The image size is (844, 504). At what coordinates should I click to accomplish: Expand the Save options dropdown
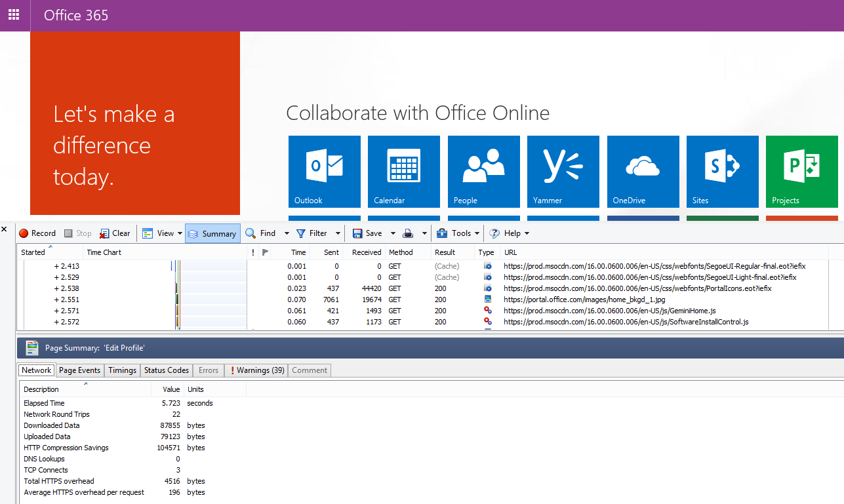pyautogui.click(x=393, y=233)
